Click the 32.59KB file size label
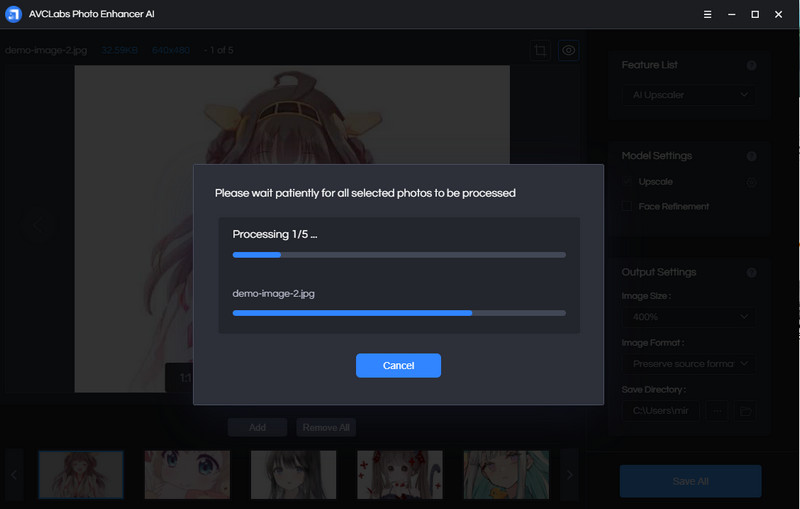 119,50
